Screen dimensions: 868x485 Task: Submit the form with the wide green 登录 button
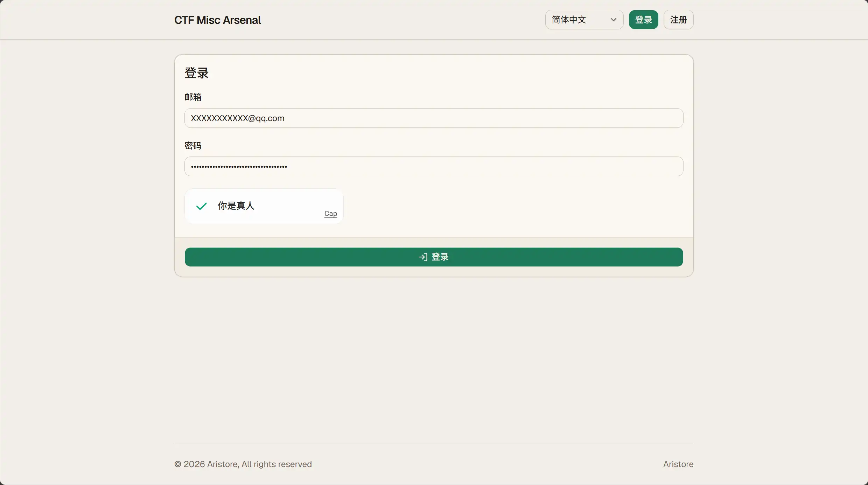click(434, 257)
